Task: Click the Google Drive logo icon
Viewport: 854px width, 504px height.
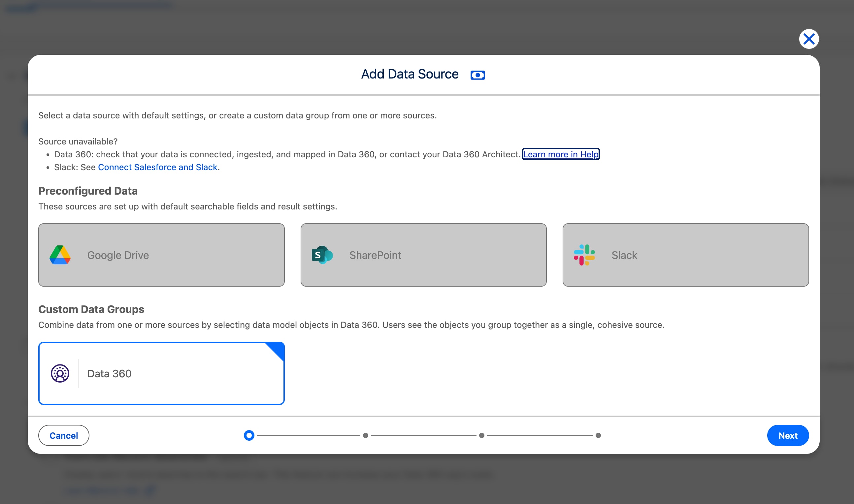Action: [60, 255]
